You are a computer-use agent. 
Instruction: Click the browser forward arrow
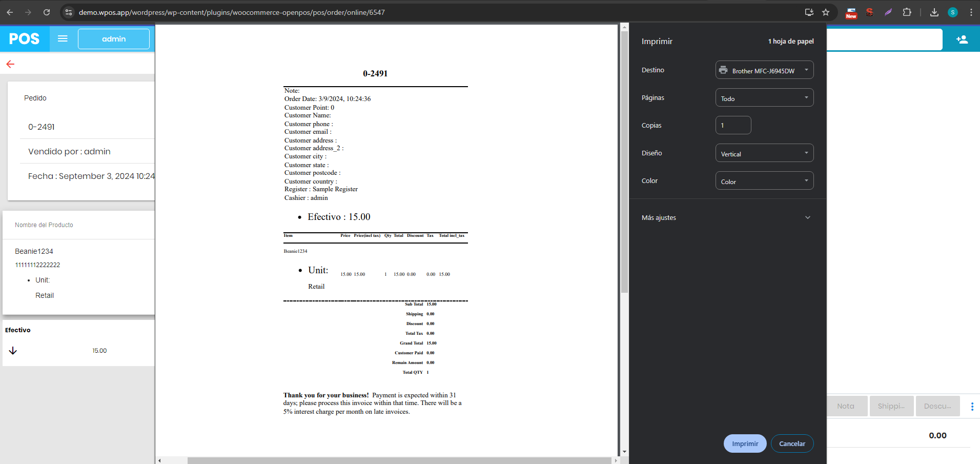[x=28, y=12]
